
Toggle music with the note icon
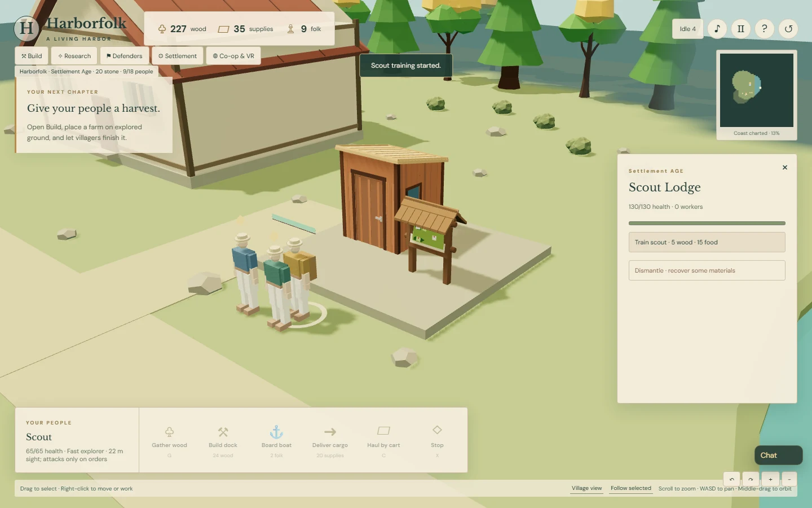[x=717, y=29]
